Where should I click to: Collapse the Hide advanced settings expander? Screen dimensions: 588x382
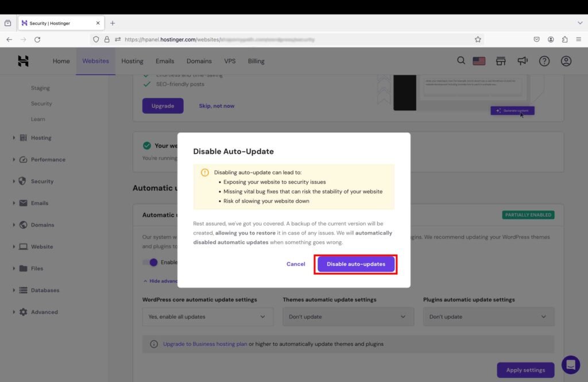pyautogui.click(x=161, y=281)
